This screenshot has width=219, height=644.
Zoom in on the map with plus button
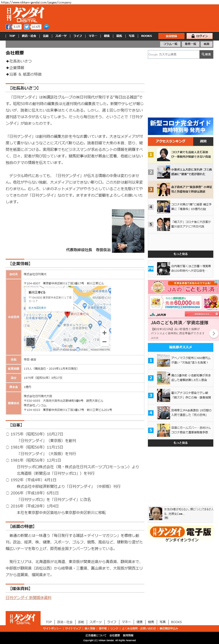click(104, 333)
